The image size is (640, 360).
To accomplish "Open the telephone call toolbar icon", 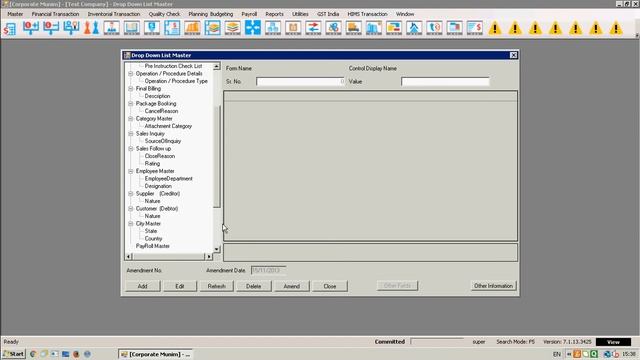I will (434, 28).
